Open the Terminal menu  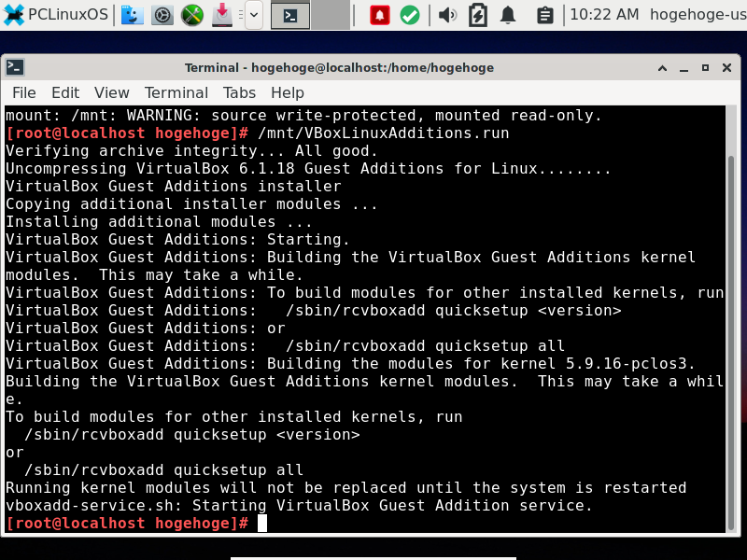pos(176,92)
